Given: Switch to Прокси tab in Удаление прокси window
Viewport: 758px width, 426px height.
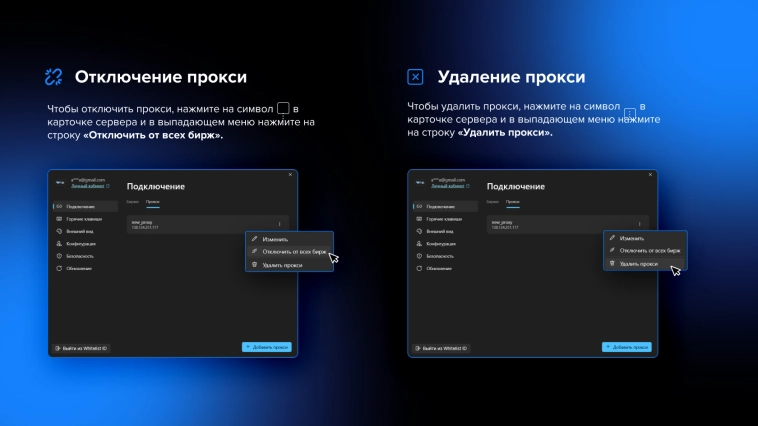Looking at the screenshot, I should [x=513, y=202].
